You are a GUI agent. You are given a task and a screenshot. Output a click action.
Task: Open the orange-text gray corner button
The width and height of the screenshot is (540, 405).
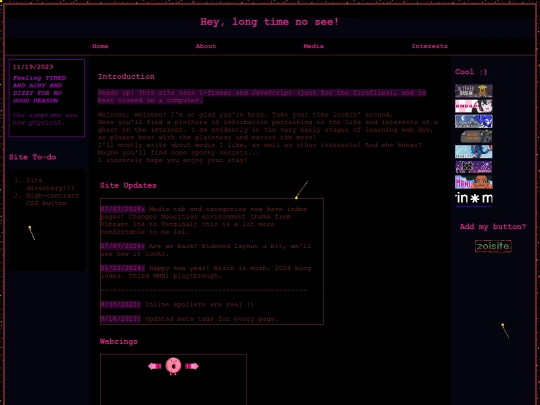click(x=476, y=136)
